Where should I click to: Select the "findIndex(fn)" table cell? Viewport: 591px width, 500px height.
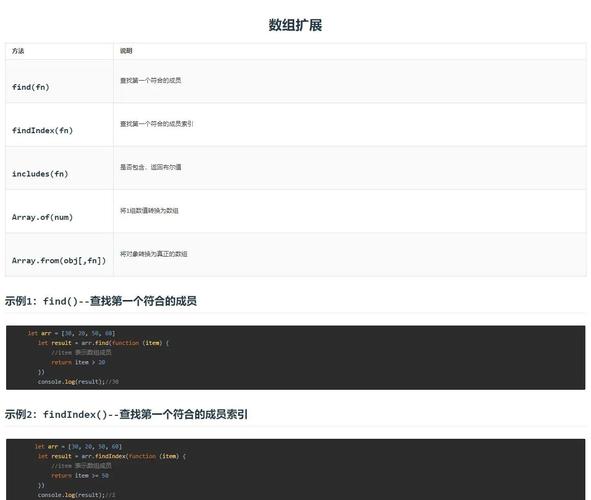click(x=59, y=124)
